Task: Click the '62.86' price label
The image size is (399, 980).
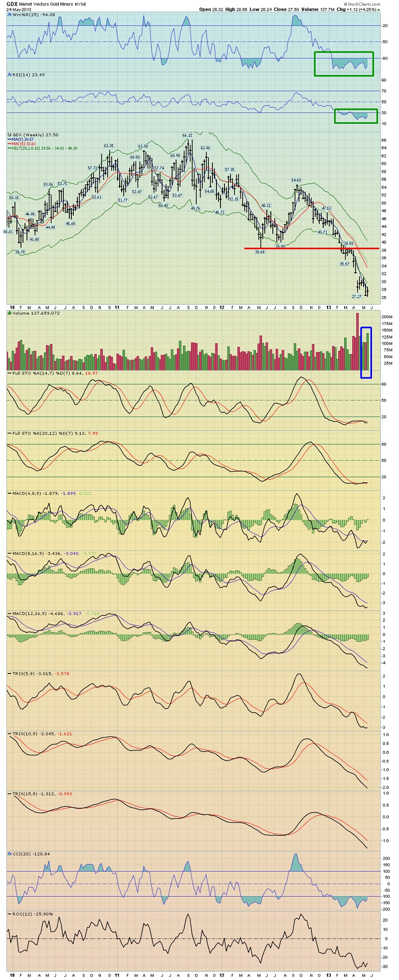Action: 205,148
